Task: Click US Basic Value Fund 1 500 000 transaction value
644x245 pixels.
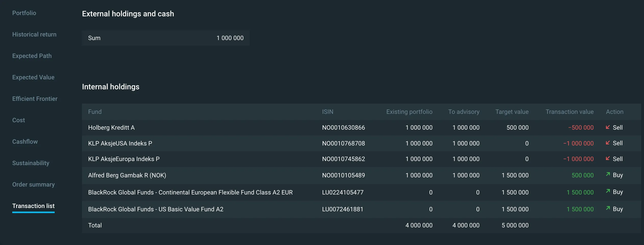Action: (580, 209)
